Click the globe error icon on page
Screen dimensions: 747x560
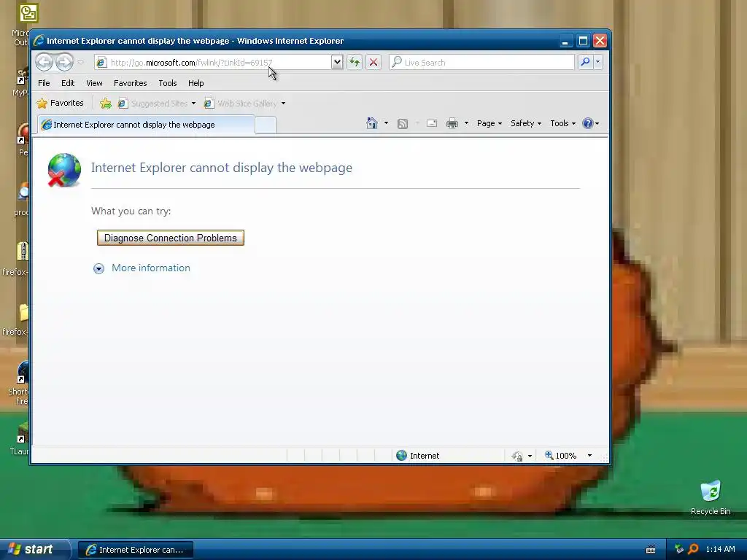tap(64, 170)
